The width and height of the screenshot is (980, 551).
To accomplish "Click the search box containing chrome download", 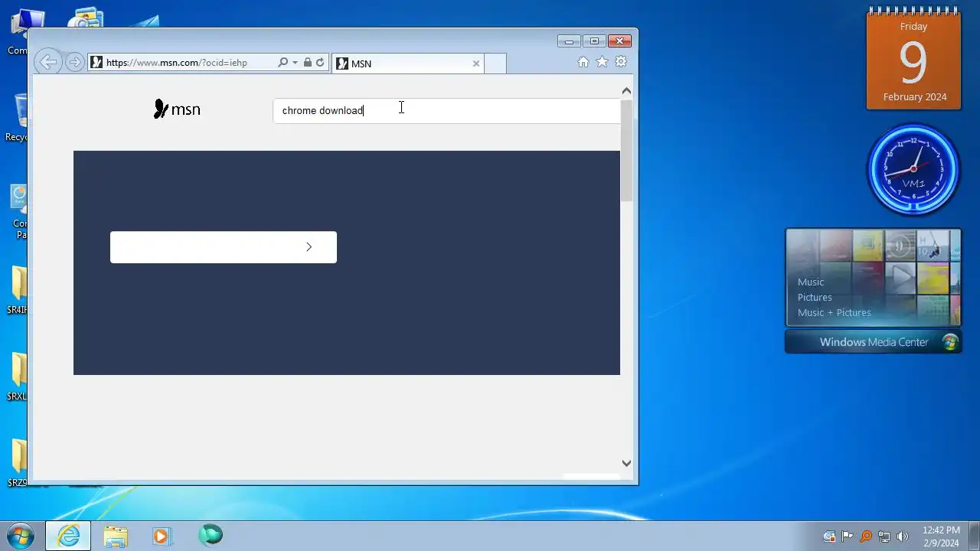I will click(446, 111).
